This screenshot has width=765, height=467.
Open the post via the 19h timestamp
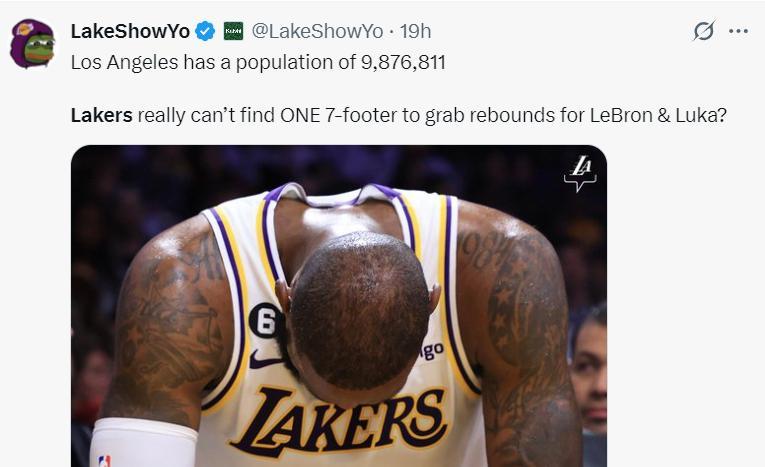(415, 31)
